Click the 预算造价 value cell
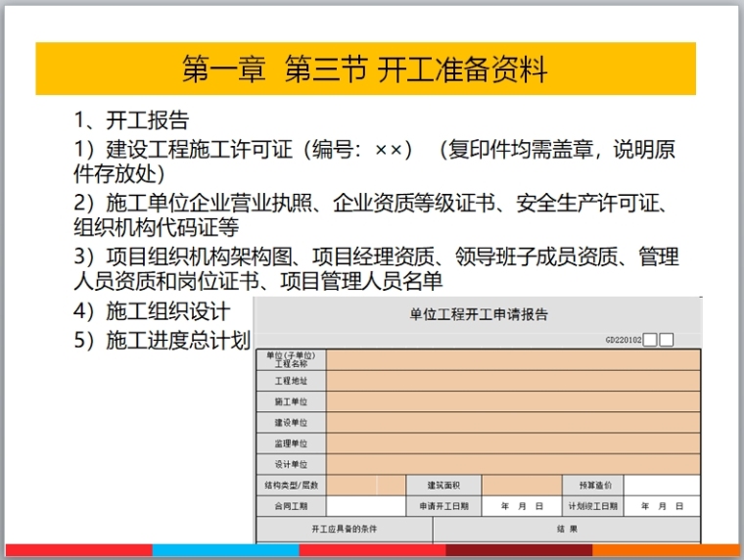This screenshot has width=744, height=560. pos(662,486)
